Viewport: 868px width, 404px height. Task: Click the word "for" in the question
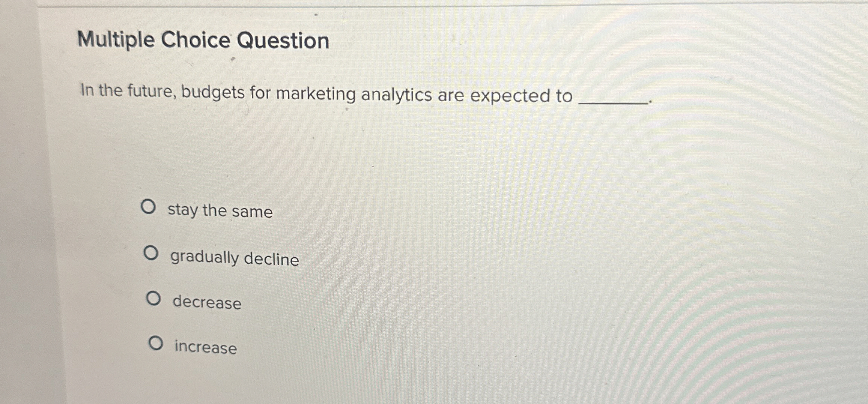pyautogui.click(x=260, y=93)
